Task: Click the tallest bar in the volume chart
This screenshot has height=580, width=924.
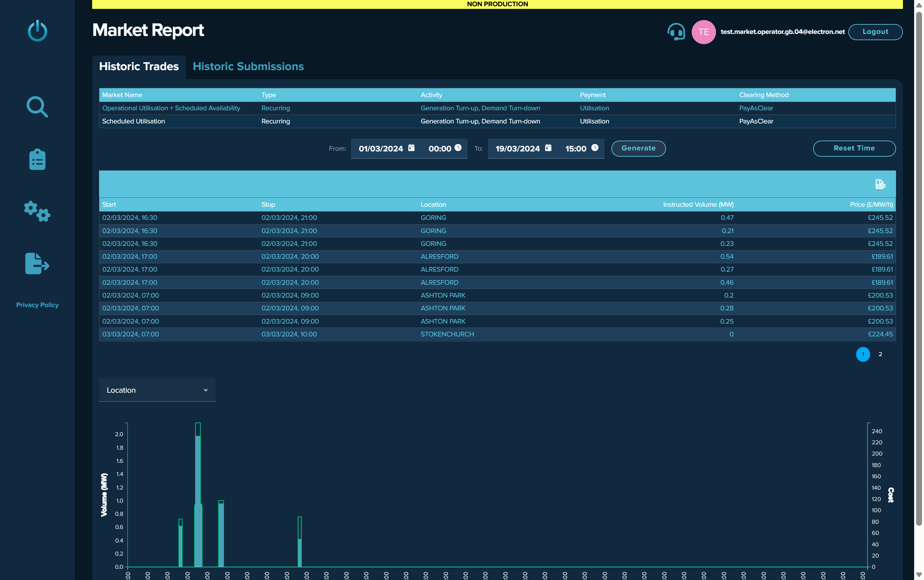Action: point(198,495)
